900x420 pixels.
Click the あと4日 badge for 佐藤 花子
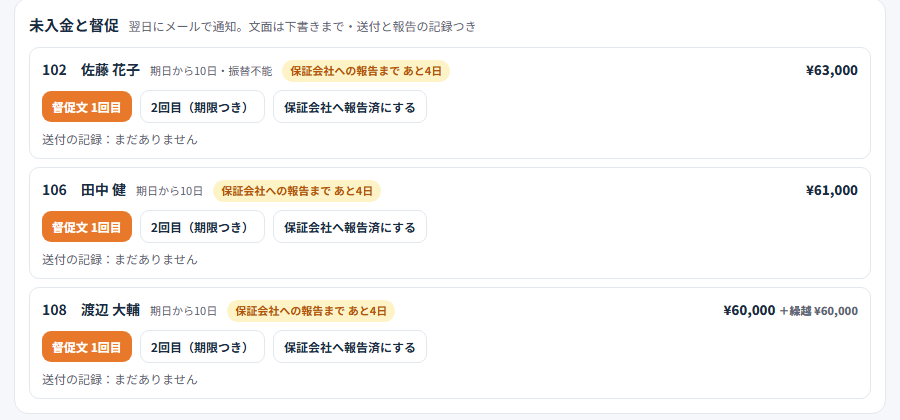click(x=366, y=71)
